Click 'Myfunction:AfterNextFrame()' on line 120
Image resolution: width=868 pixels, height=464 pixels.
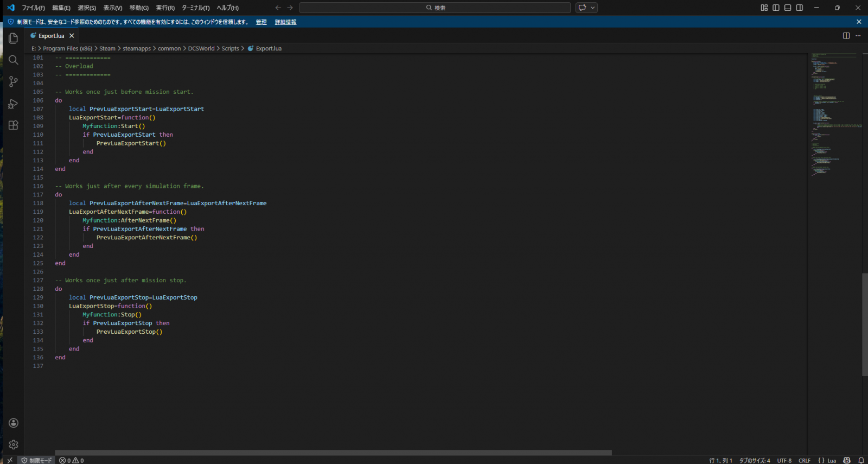tap(130, 220)
